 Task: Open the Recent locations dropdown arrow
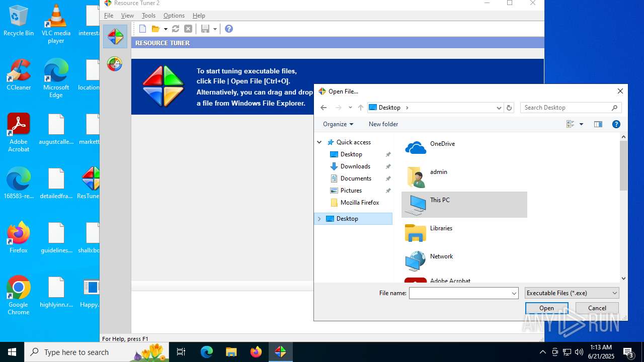tap(350, 108)
